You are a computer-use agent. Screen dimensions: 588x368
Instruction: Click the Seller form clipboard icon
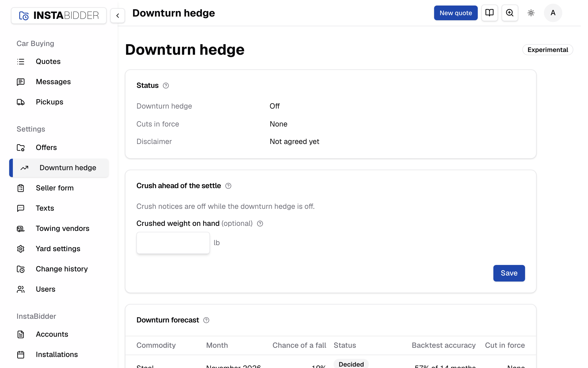pyautogui.click(x=21, y=188)
